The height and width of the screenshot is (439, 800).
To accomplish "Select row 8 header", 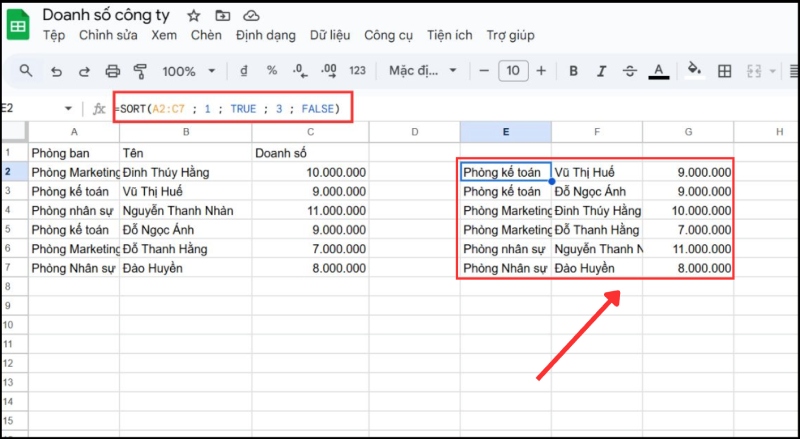I will (x=14, y=287).
